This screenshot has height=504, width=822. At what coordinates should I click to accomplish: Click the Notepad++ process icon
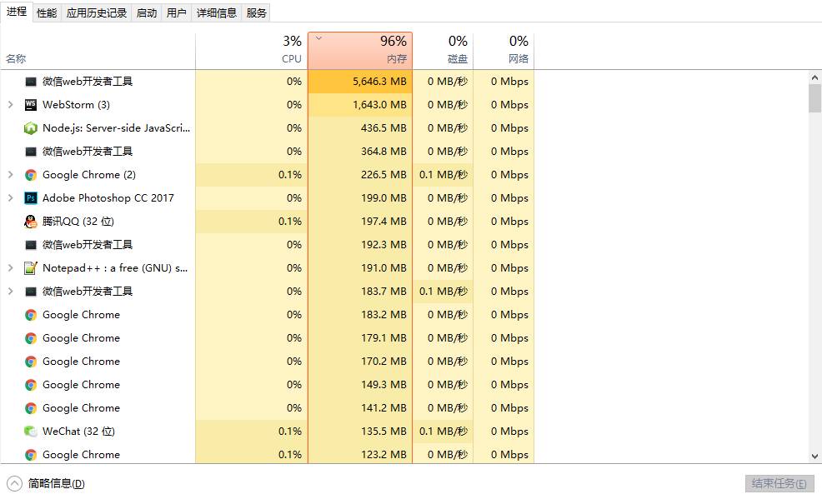(x=31, y=268)
